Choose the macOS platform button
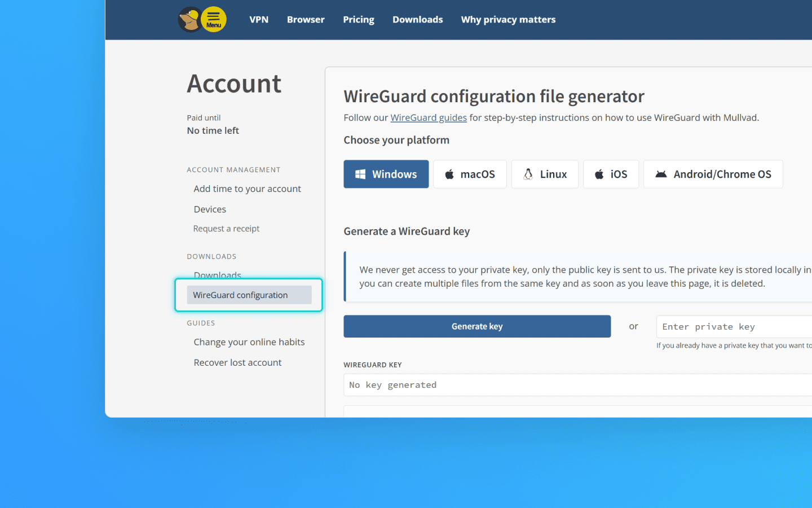The height and width of the screenshot is (508, 812). click(470, 174)
